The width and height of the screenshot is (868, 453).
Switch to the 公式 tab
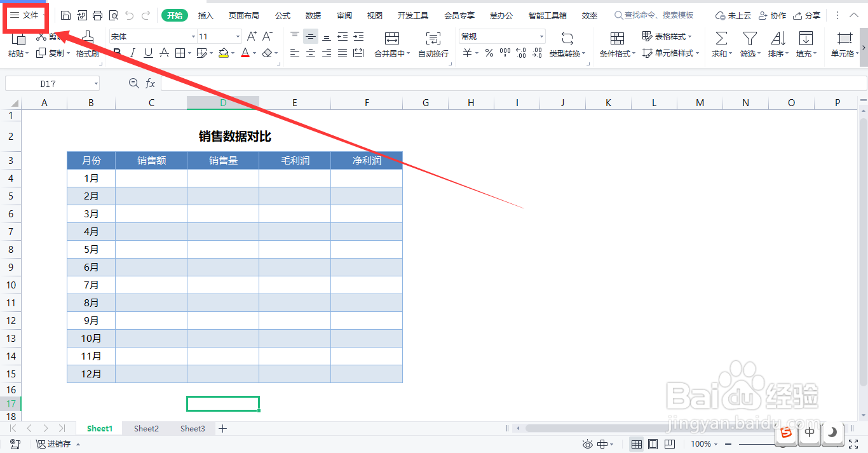coord(283,15)
